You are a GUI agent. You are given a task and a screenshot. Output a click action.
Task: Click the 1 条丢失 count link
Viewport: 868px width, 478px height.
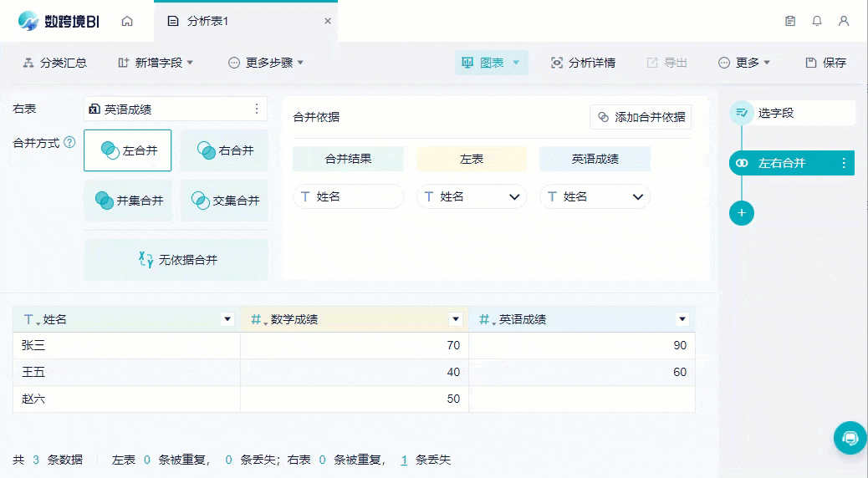(404, 460)
